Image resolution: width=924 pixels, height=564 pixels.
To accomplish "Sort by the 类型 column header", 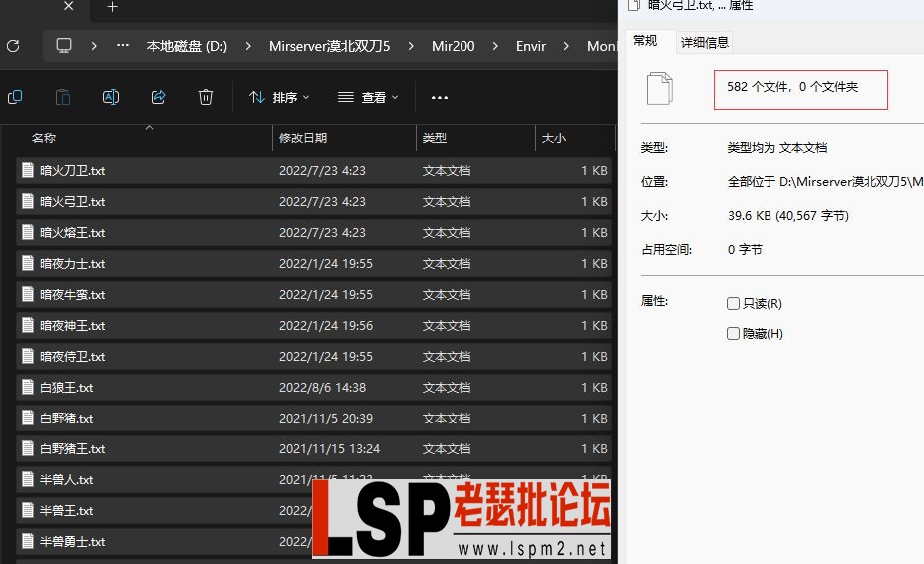I will click(x=435, y=138).
